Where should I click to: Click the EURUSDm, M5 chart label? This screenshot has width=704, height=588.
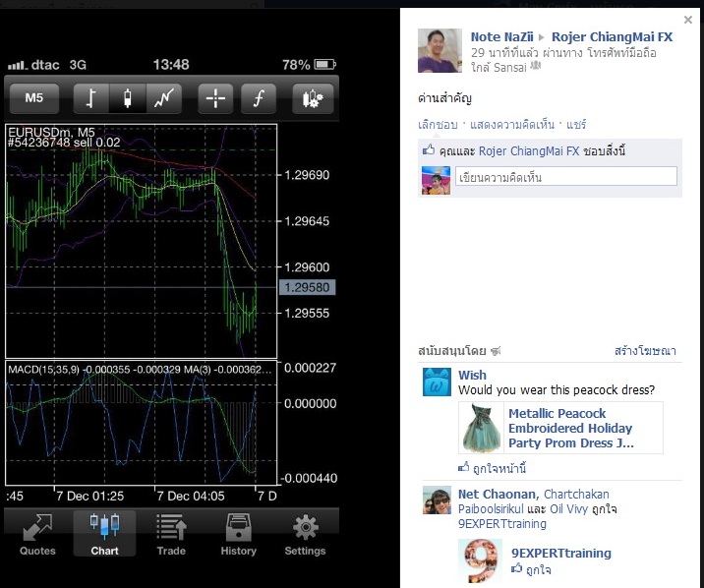51,132
